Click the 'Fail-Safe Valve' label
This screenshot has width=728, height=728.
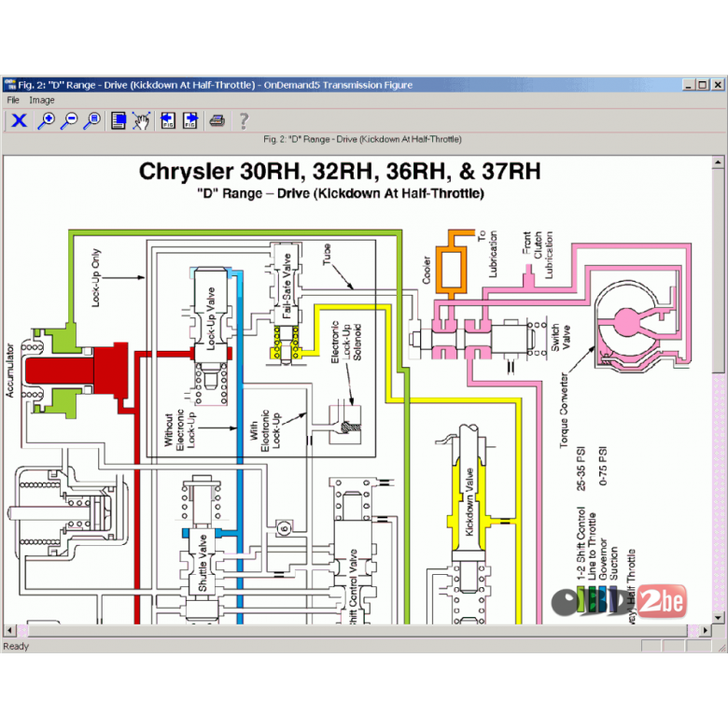click(x=287, y=286)
